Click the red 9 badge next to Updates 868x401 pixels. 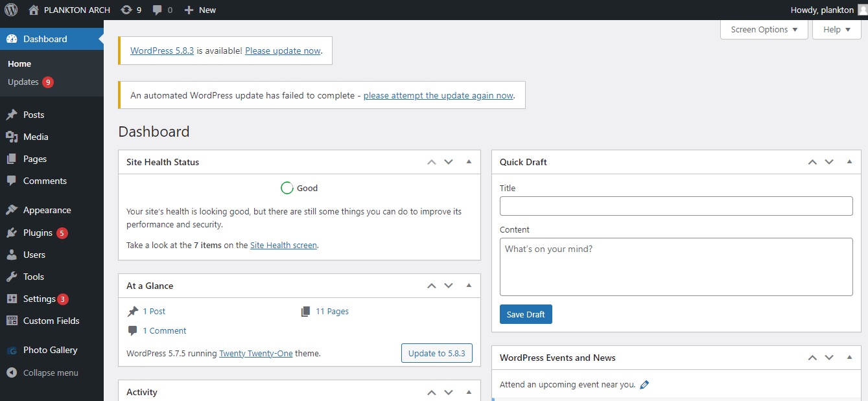[x=48, y=82]
